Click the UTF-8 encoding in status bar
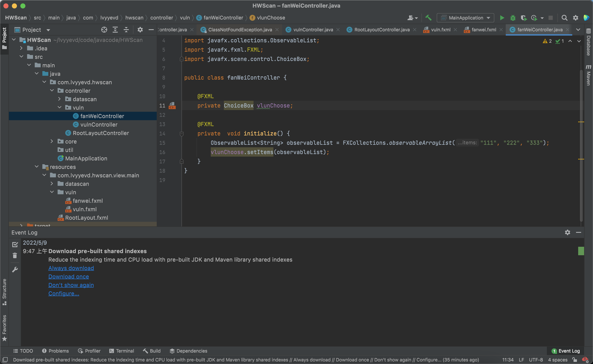Image resolution: width=593 pixels, height=364 pixels. point(536,360)
